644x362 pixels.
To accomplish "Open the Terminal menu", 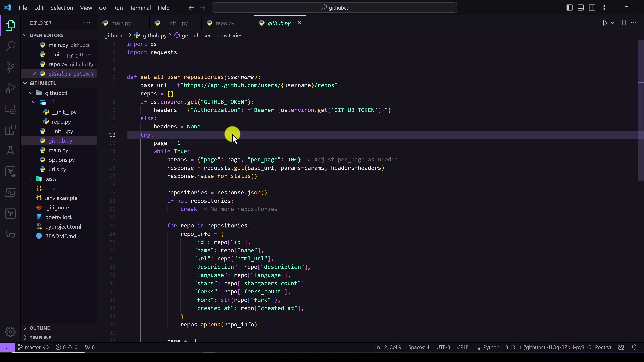I will point(140,8).
